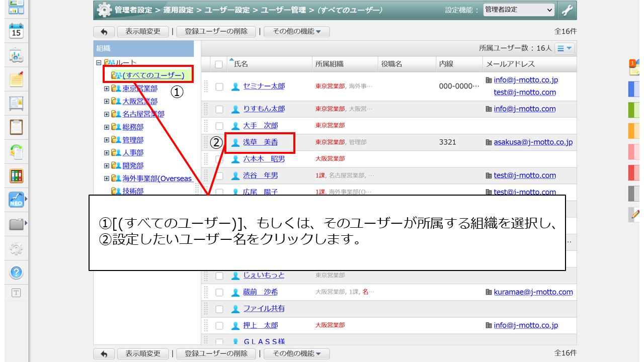644x362 pixels.
Task: Open the clipboard icon in left sidebar
Action: coord(16,127)
